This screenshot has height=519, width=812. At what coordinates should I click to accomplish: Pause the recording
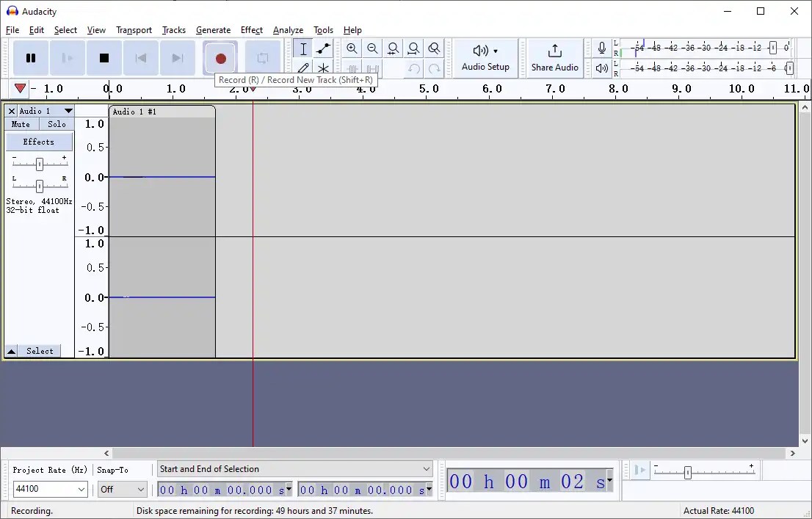click(x=31, y=58)
